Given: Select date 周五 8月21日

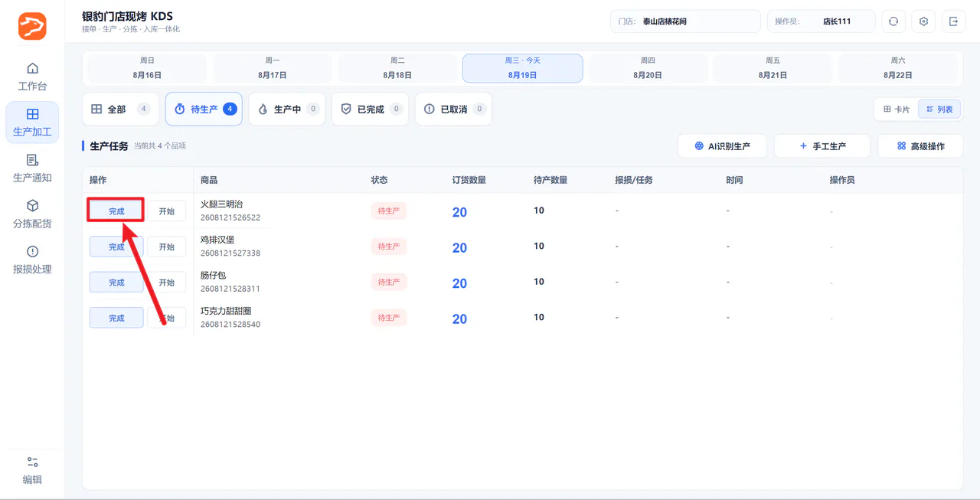Looking at the screenshot, I should (x=773, y=68).
